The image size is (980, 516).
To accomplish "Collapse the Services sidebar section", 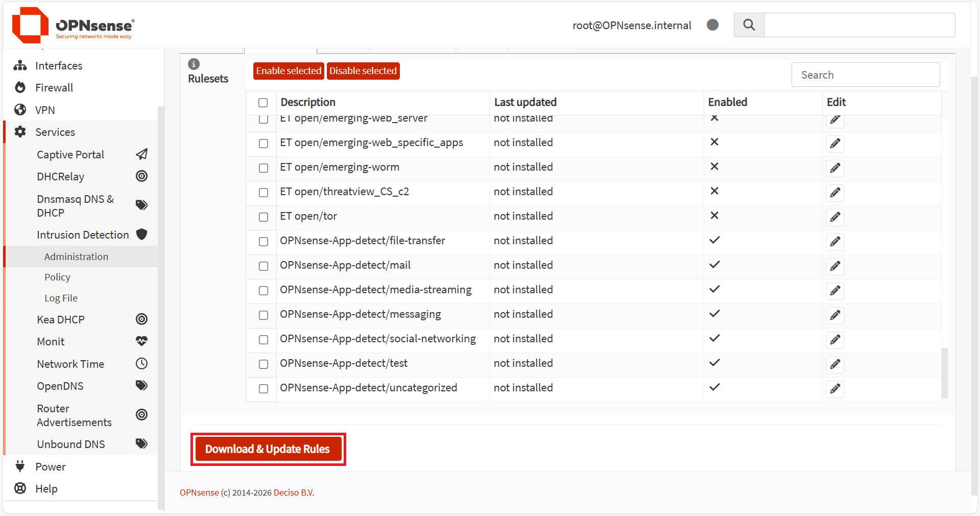I will click(55, 132).
